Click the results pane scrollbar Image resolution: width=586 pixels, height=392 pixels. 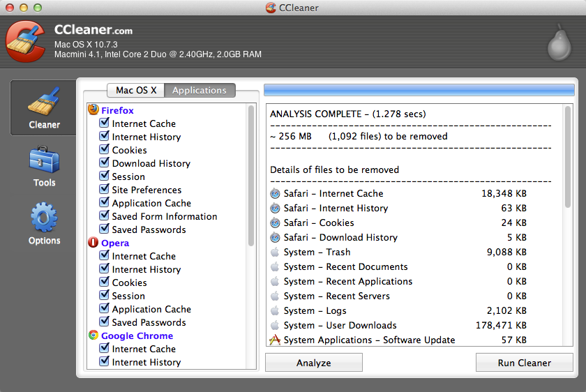point(568,157)
